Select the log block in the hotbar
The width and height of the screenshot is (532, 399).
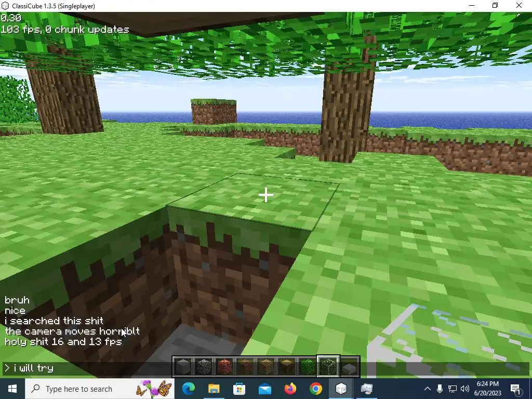[287, 367]
